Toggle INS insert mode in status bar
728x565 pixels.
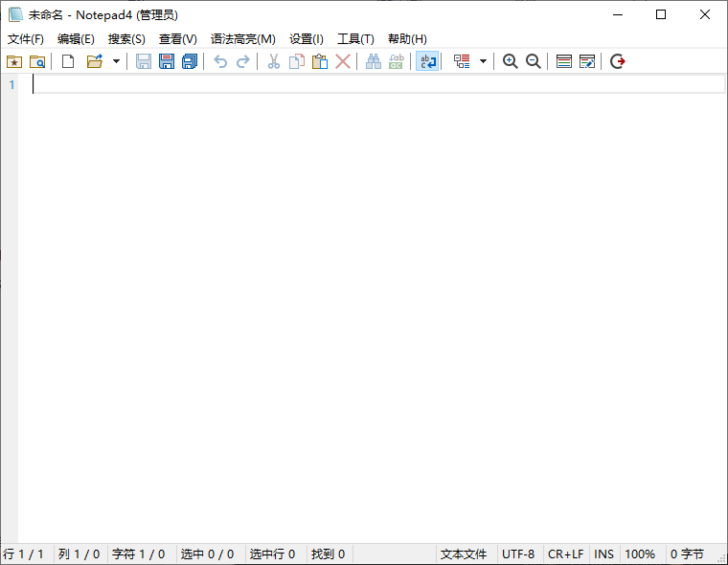coord(603,554)
